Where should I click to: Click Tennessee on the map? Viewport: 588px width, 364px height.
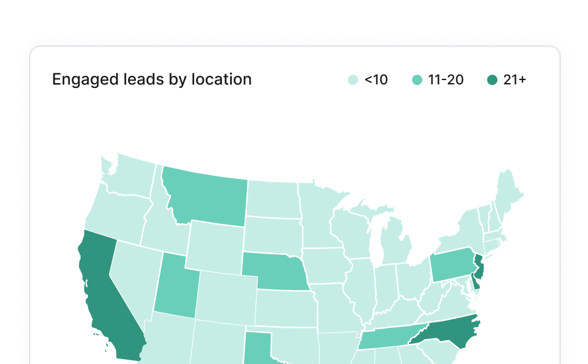[x=388, y=338]
